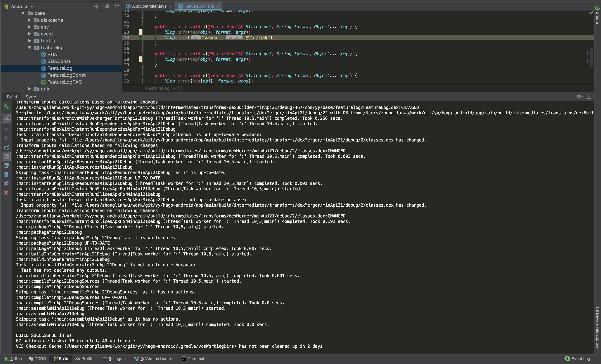Screen dimensions: 601x364
Task: Click green checkmark inspection status
Action: click(591, 13)
